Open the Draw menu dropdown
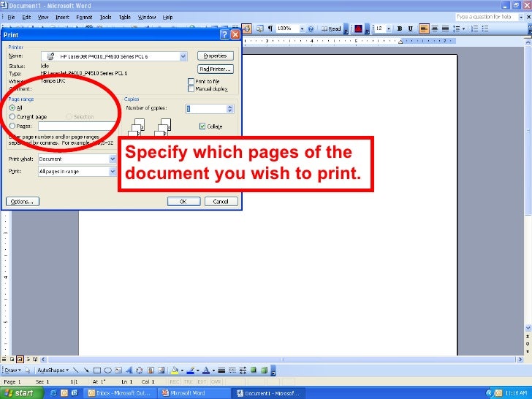This screenshot has height=399, width=532. [x=12, y=370]
